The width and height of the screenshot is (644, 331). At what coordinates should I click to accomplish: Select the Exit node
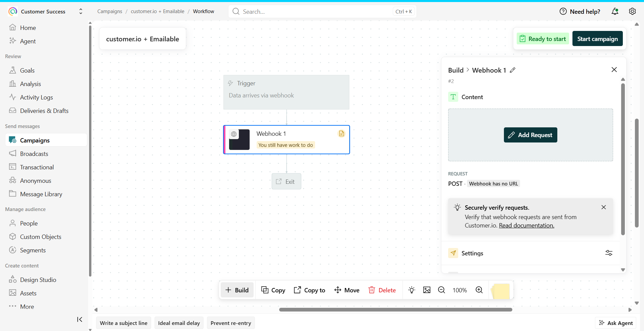(x=286, y=181)
